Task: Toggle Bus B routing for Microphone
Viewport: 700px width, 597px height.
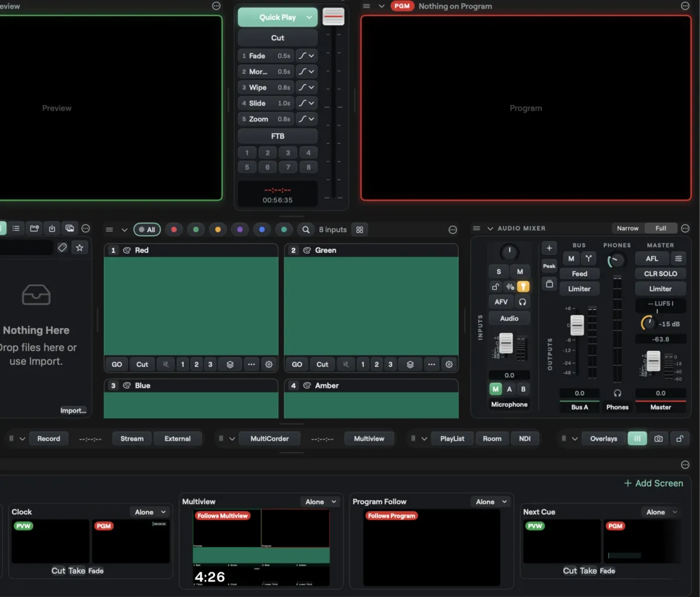Action: click(523, 389)
